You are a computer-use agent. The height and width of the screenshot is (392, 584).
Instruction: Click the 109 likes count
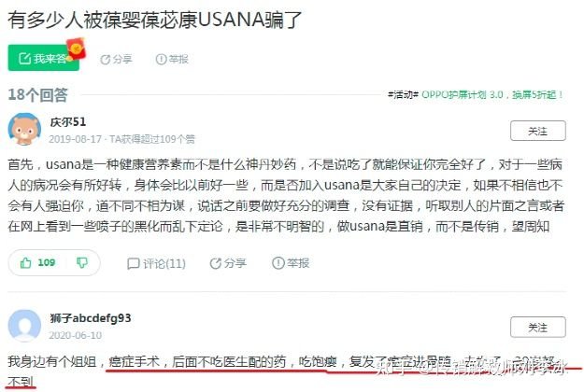47,262
